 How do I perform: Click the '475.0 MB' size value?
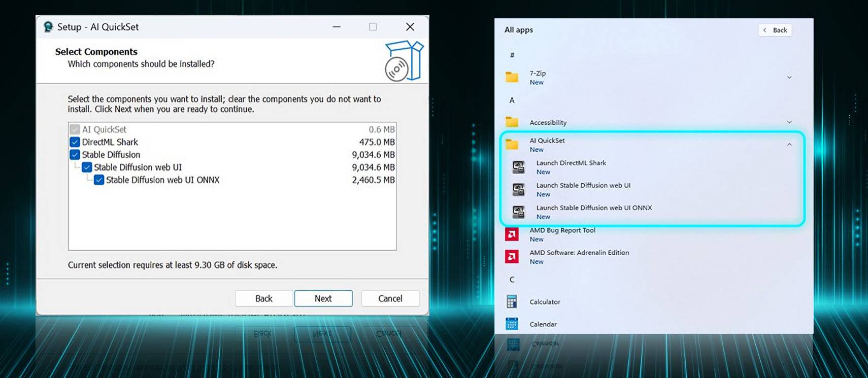point(377,142)
